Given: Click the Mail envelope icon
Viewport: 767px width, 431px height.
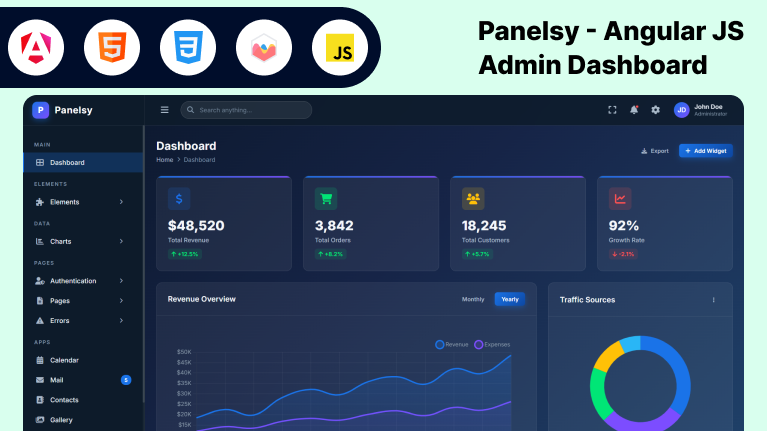Looking at the screenshot, I should [40, 380].
